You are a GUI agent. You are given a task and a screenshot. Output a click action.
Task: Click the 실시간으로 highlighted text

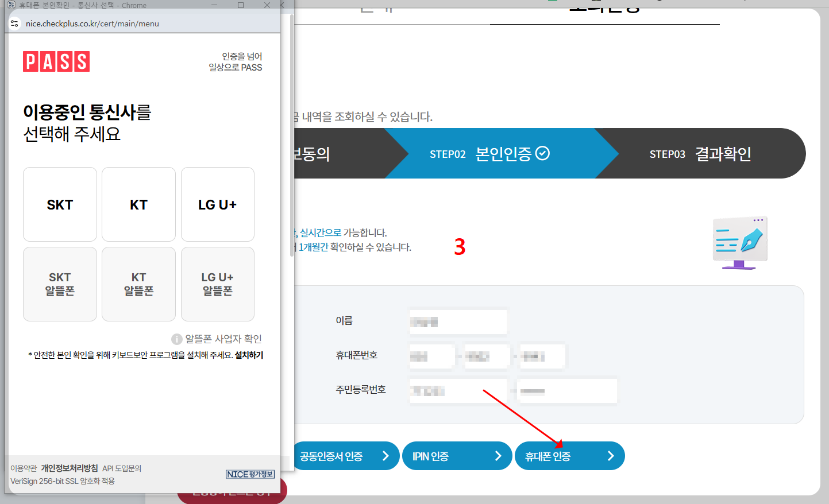[x=321, y=232]
